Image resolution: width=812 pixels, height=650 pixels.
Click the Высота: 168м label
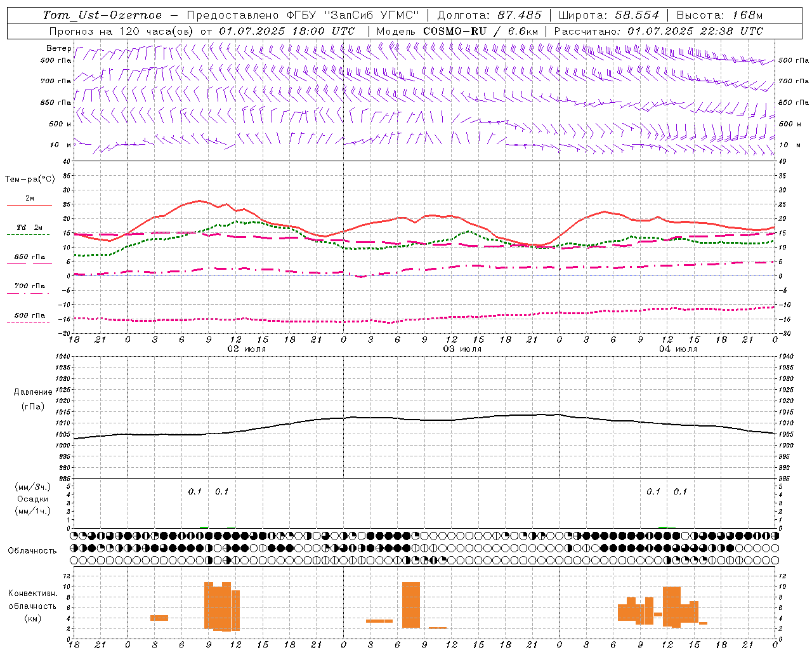(719, 15)
